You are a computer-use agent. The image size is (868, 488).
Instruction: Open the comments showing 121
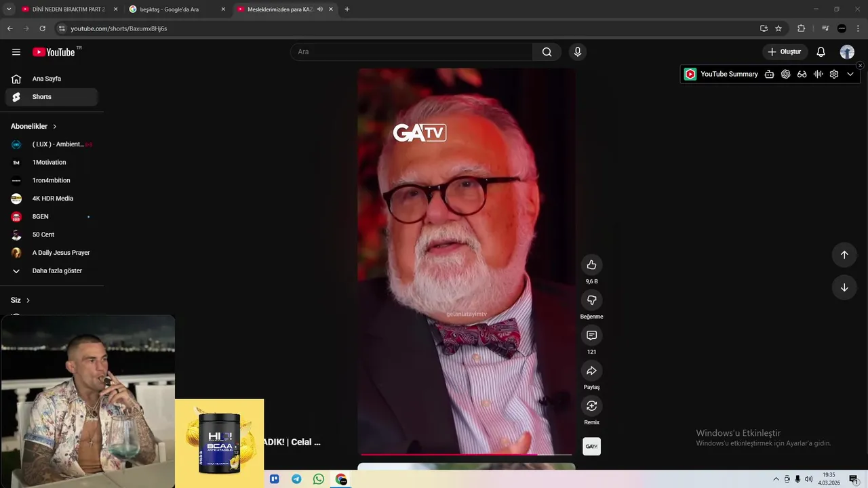[591, 335]
